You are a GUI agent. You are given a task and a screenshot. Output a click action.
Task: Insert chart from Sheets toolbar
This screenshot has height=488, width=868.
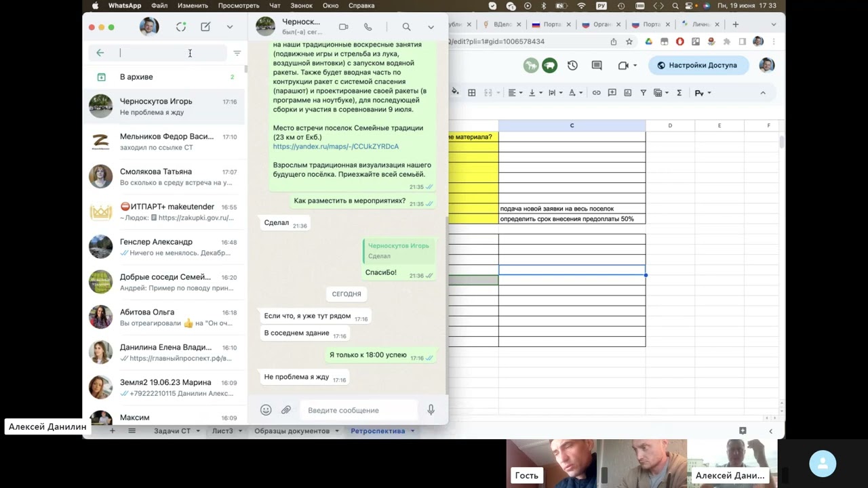pyautogui.click(x=628, y=93)
